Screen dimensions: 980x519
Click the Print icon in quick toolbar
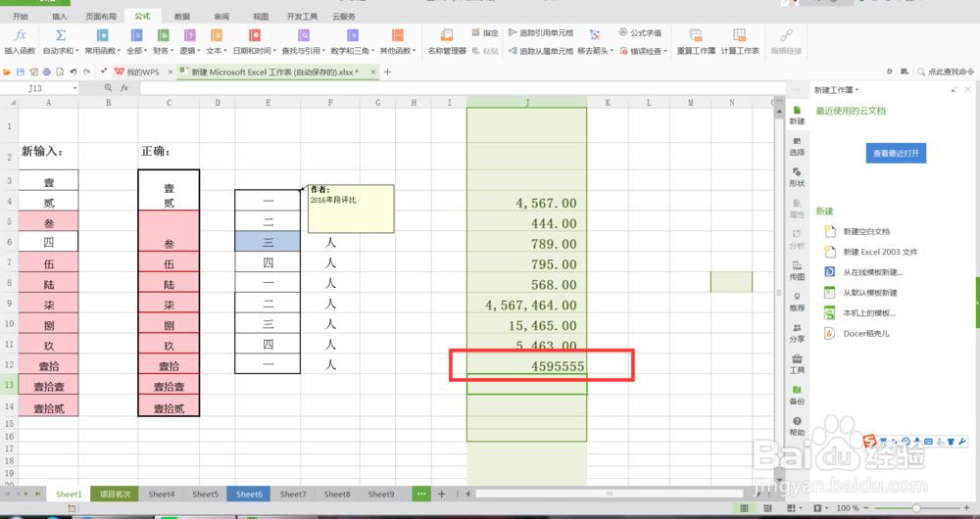click(x=47, y=72)
